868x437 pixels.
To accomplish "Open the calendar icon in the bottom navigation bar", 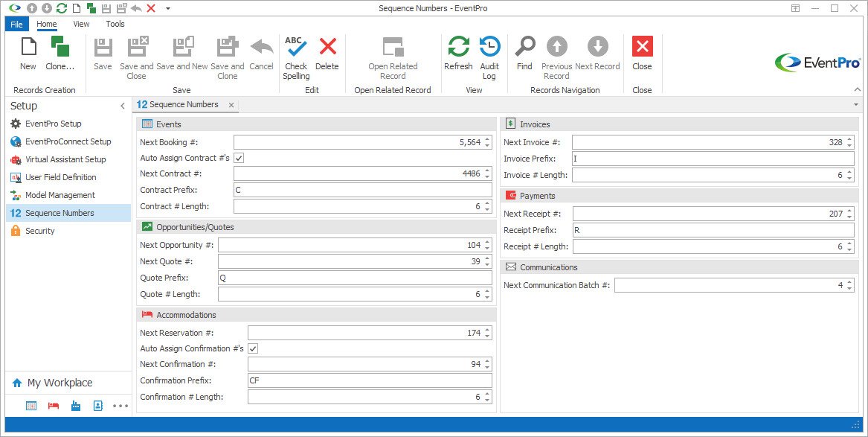I will click(31, 406).
